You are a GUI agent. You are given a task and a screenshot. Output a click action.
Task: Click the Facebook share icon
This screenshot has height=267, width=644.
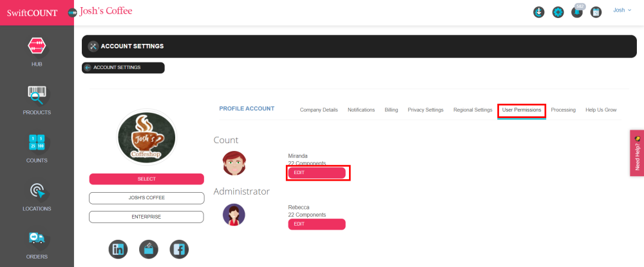[x=179, y=250]
